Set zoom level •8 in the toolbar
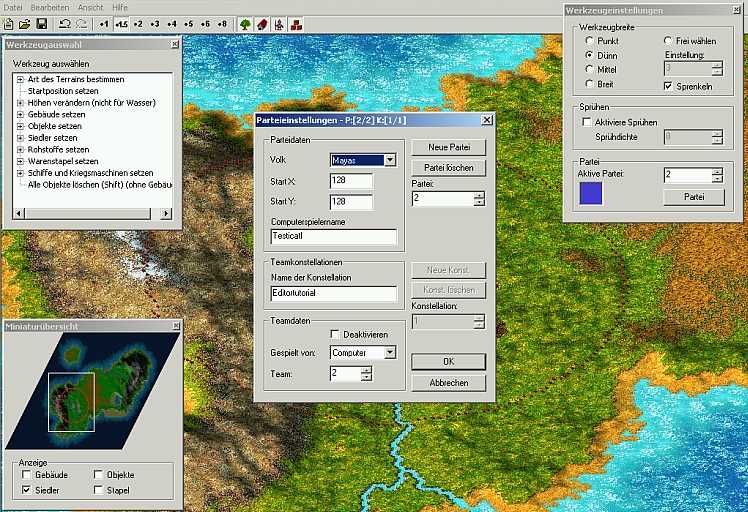This screenshot has width=748, height=512. [222, 24]
